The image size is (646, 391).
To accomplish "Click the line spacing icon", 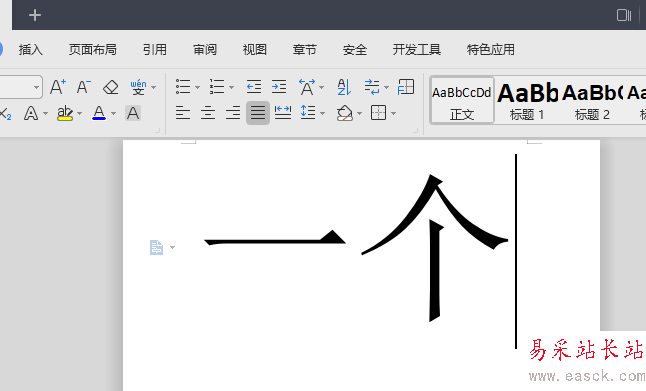I will point(308,112).
